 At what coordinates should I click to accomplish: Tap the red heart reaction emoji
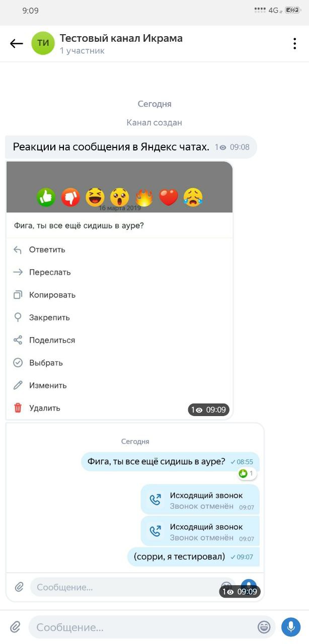169,197
